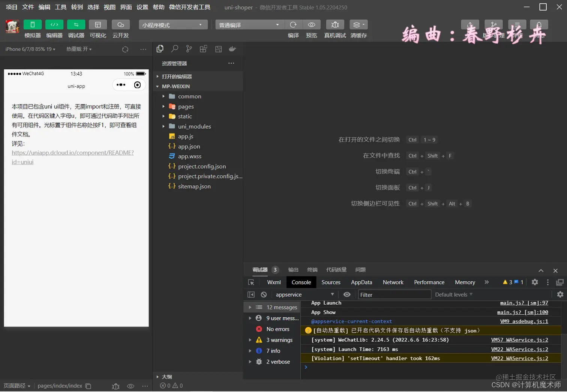Open the hot reload (热重载) dropdown

pyautogui.click(x=79, y=49)
